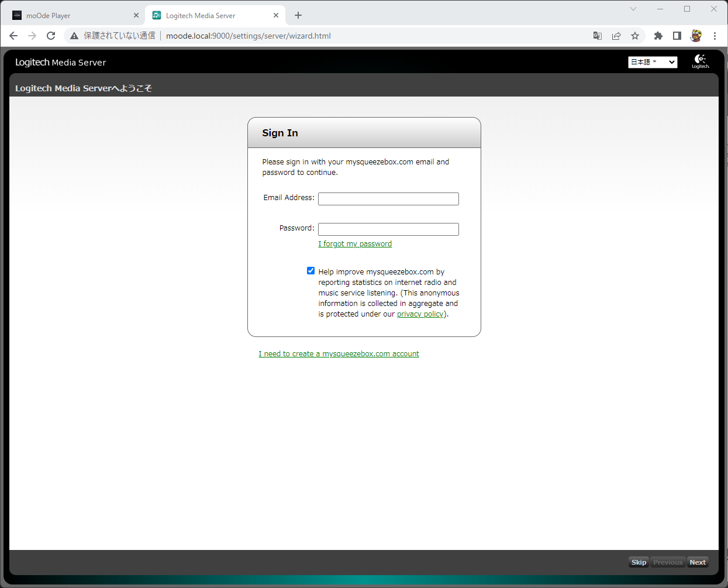Viewport: 728px width, 588px height.
Task: Click the Logitech logo at top right
Action: click(701, 61)
